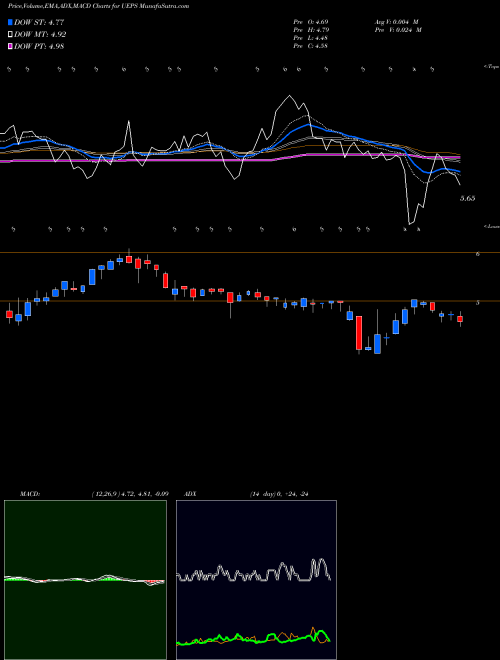Click the 5.65 price label on EMA chart
This screenshot has width=500, height=660.
[468, 198]
